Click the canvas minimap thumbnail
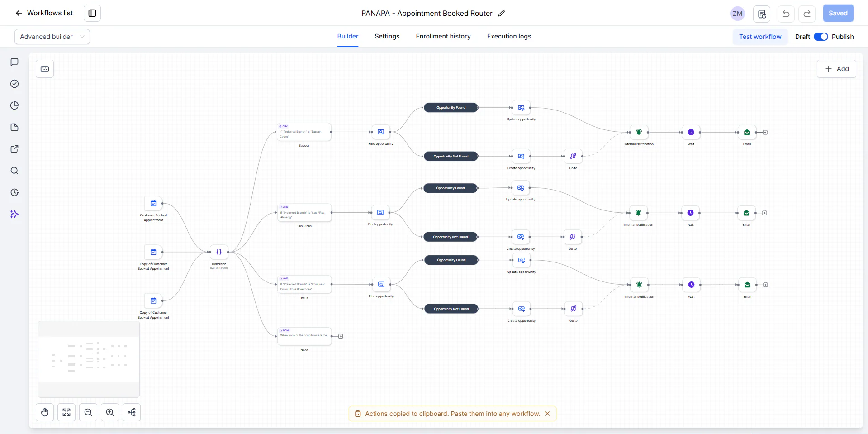Image resolution: width=868 pixels, height=434 pixels. click(89, 359)
